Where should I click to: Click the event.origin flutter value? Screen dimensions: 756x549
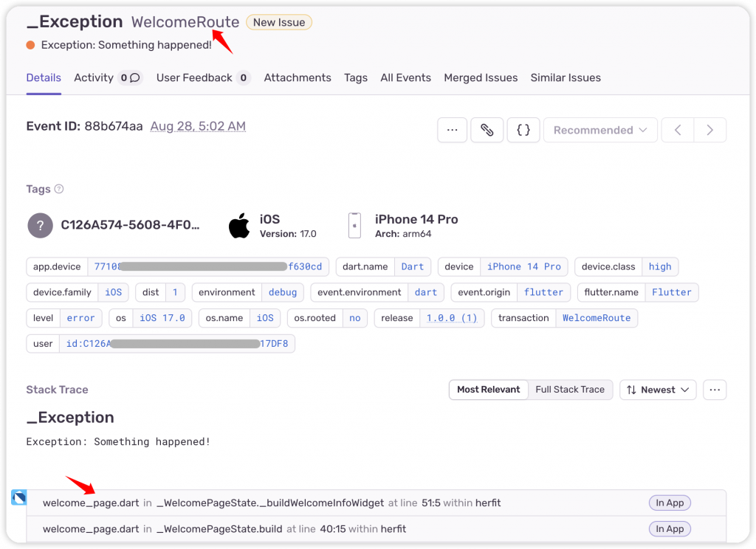(x=543, y=292)
